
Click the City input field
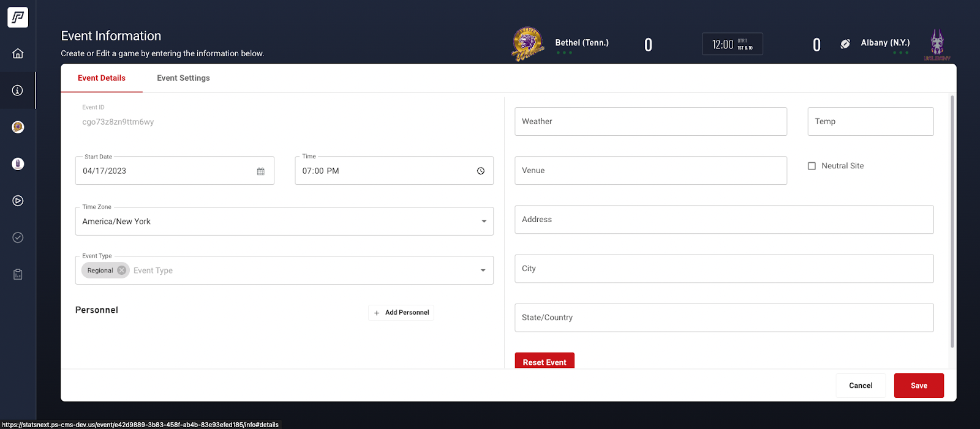point(724,269)
